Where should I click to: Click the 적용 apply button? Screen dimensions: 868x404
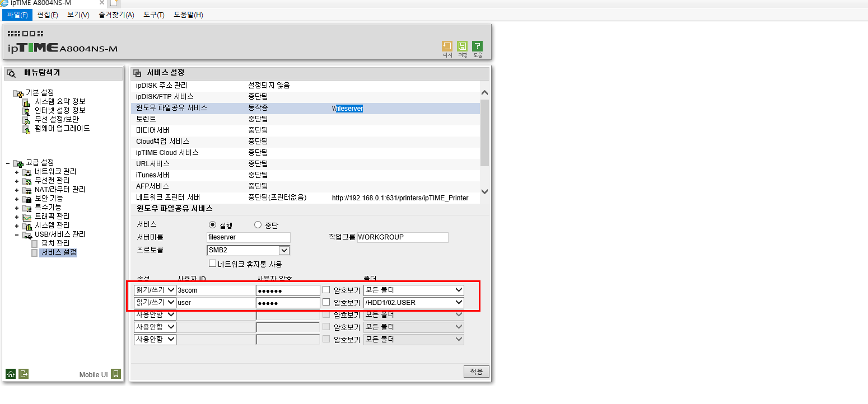(477, 372)
